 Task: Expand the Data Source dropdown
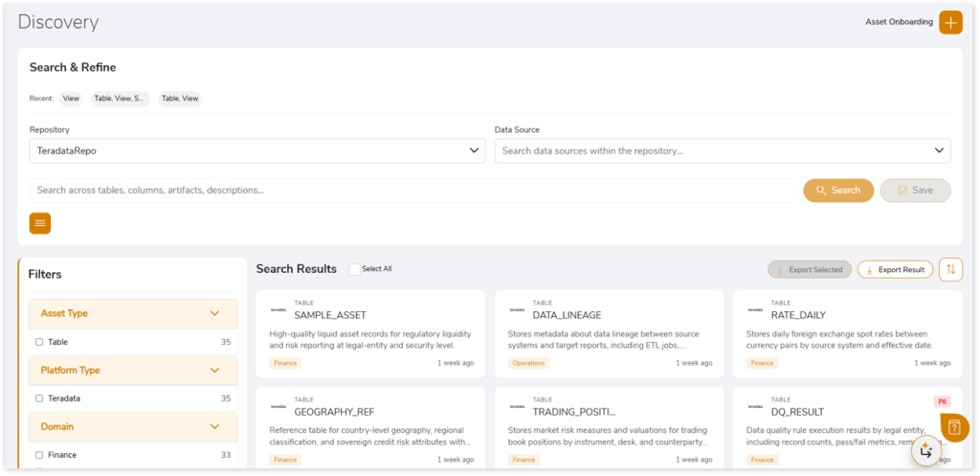[x=722, y=150]
